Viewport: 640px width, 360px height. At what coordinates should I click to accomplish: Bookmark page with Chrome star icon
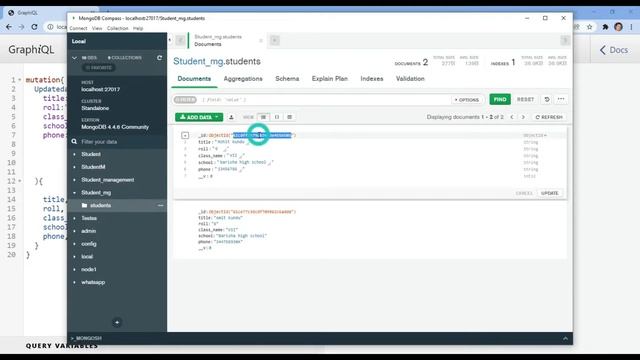tap(589, 27)
